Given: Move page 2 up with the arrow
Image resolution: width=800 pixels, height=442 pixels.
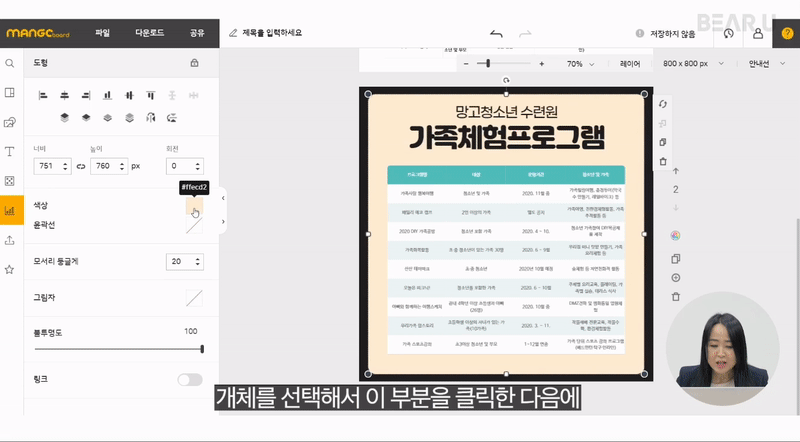Looking at the screenshot, I should click(x=676, y=171).
